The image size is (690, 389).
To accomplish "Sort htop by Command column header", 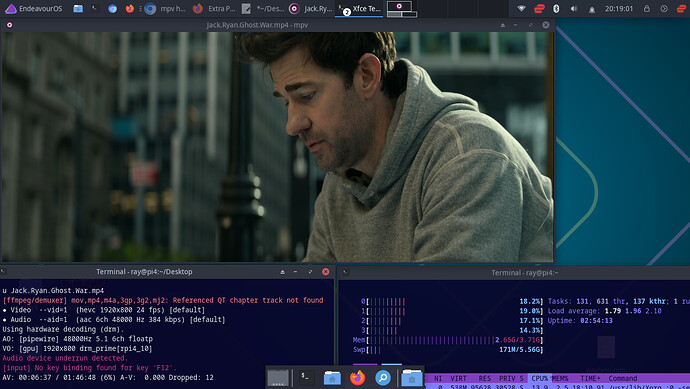I will coord(623,378).
